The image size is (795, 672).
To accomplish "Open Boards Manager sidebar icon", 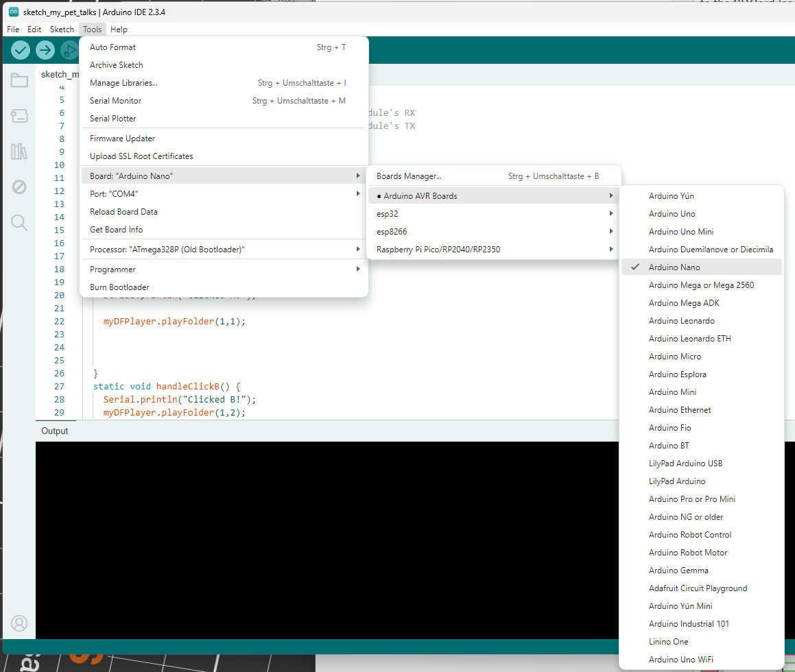I will pyautogui.click(x=19, y=117).
